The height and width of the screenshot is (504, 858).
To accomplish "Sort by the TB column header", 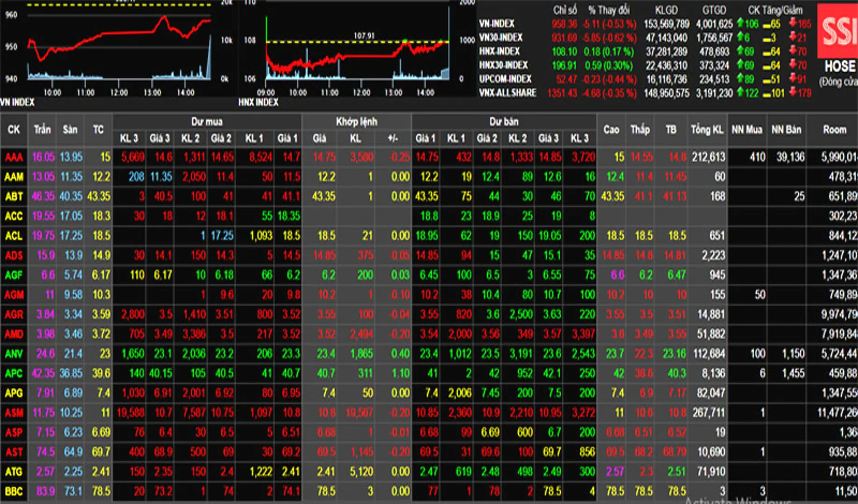I will 671,129.
